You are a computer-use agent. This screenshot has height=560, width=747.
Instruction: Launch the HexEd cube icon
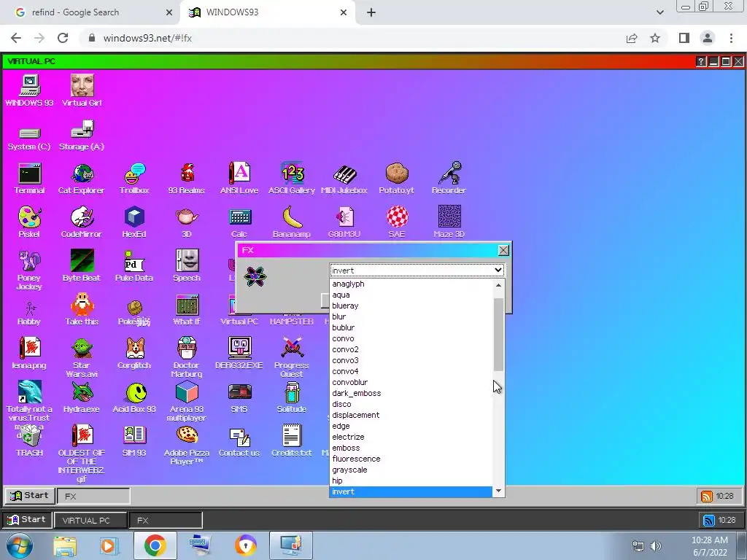point(134,222)
